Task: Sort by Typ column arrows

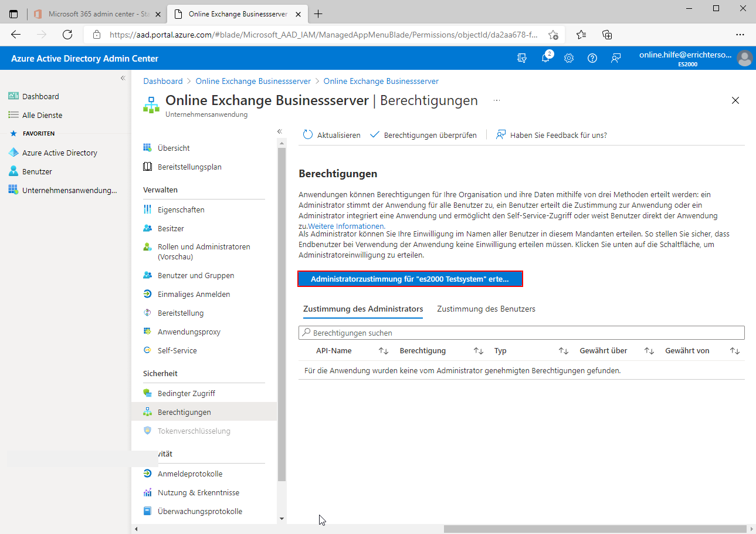Action: click(564, 351)
